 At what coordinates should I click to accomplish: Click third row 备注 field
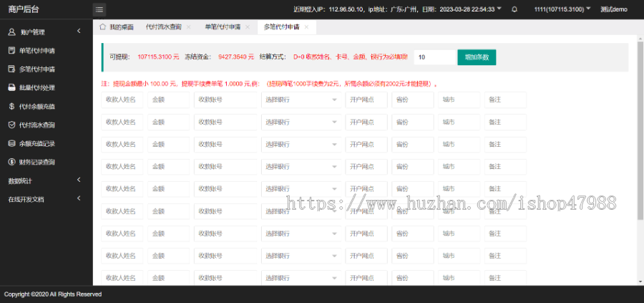(506, 145)
